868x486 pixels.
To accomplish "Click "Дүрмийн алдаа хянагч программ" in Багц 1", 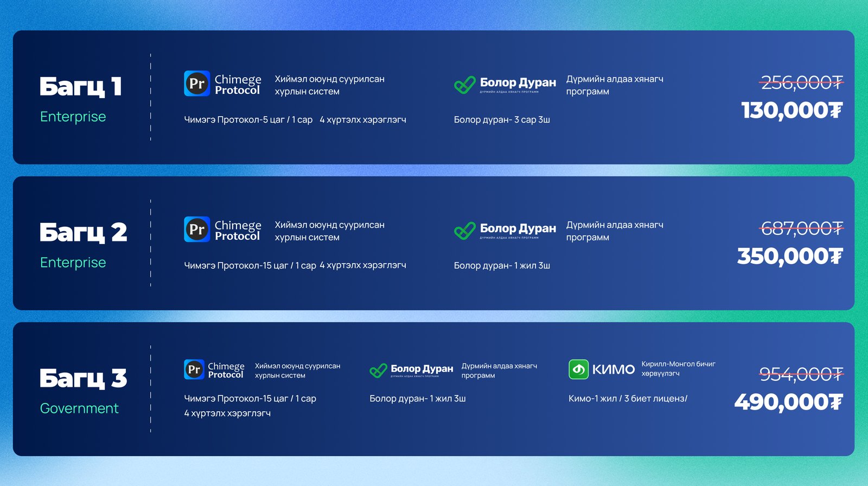I will pos(615,85).
